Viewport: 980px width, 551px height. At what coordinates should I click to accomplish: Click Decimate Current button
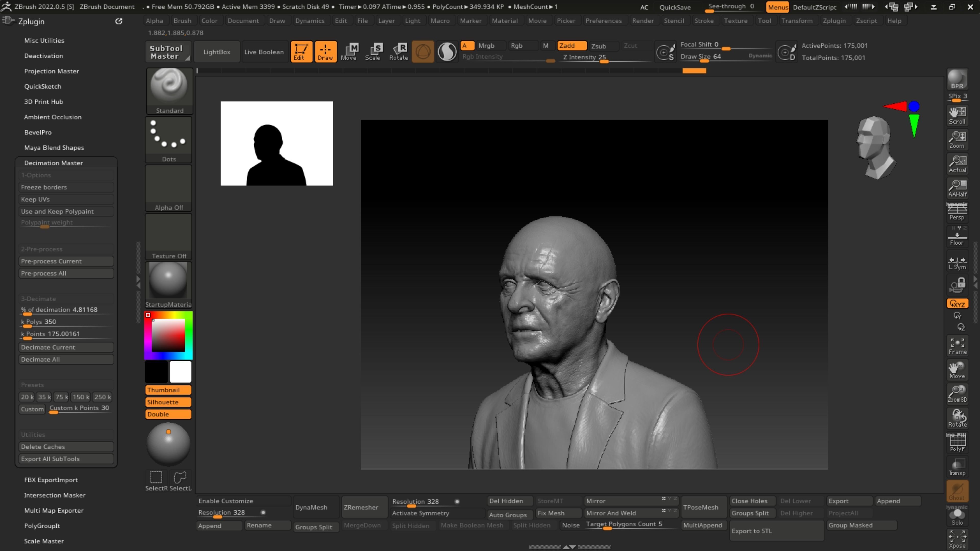[x=66, y=347]
